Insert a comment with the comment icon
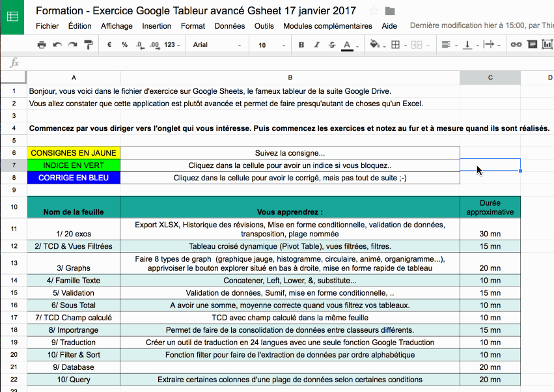The width and height of the screenshot is (554, 392). 532,44
